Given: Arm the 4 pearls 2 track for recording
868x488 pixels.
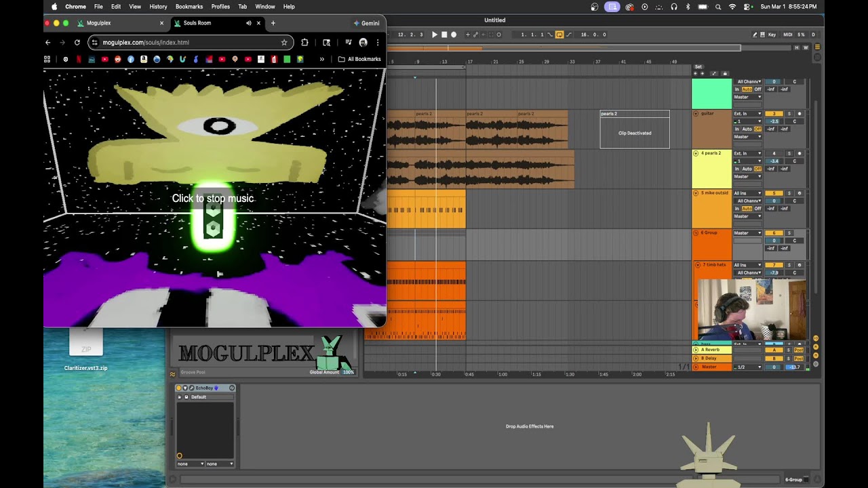Looking at the screenshot, I should tap(800, 153).
